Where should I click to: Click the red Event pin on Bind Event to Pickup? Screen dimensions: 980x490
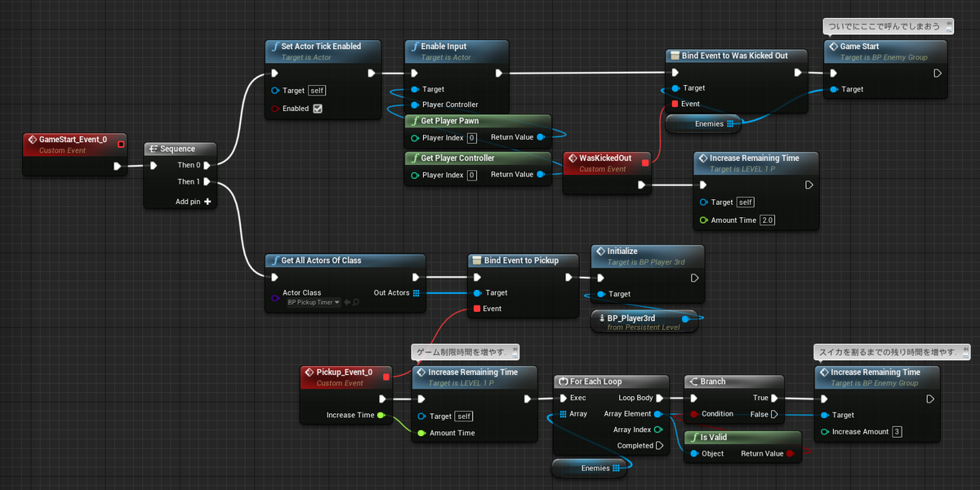(477, 309)
